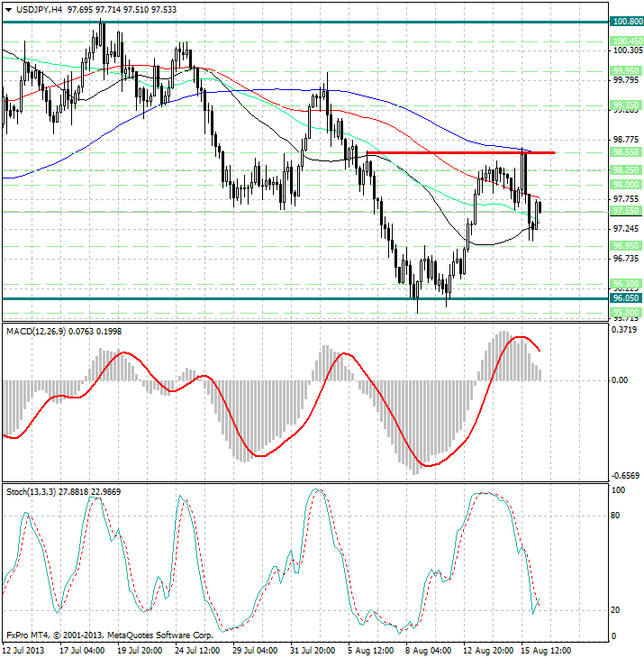Image resolution: width=644 pixels, height=658 pixels.
Task: Click the 98.550 price level label
Action: coord(626,152)
